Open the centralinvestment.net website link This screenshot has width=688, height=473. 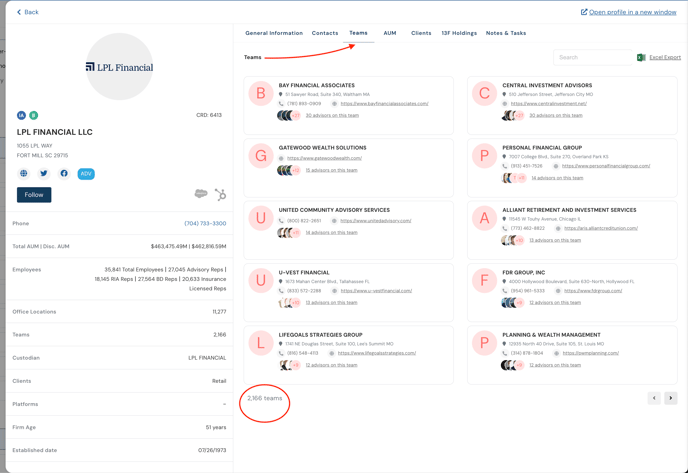tap(548, 104)
